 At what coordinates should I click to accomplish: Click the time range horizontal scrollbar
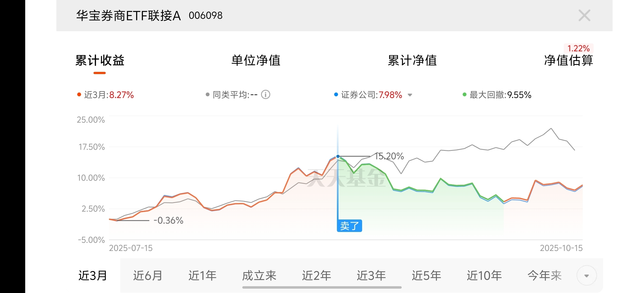click(322, 287)
